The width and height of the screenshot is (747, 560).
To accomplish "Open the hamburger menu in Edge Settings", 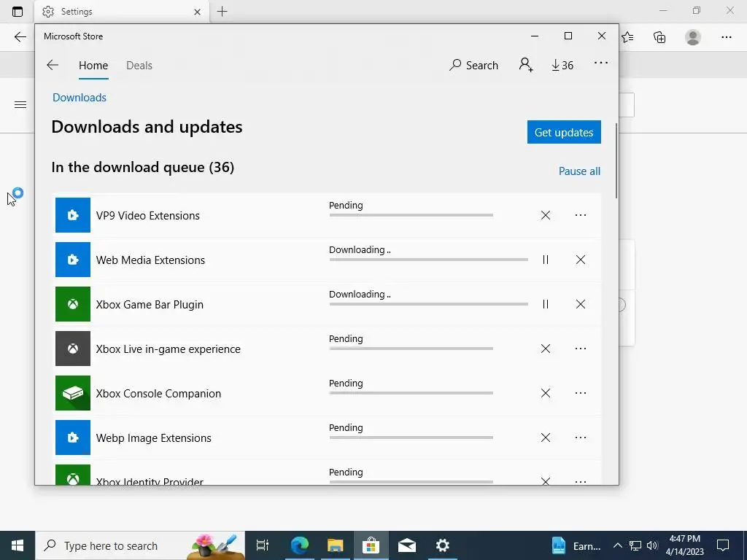I will (x=20, y=105).
